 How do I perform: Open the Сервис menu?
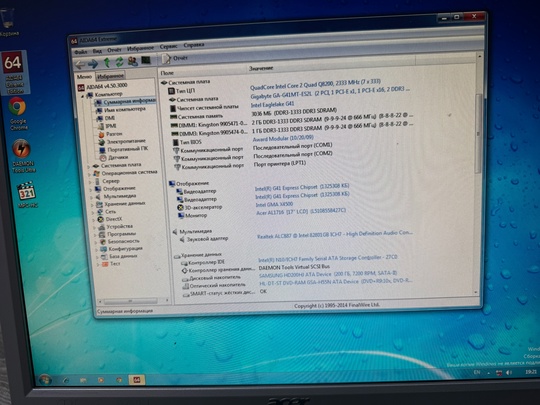[168, 46]
